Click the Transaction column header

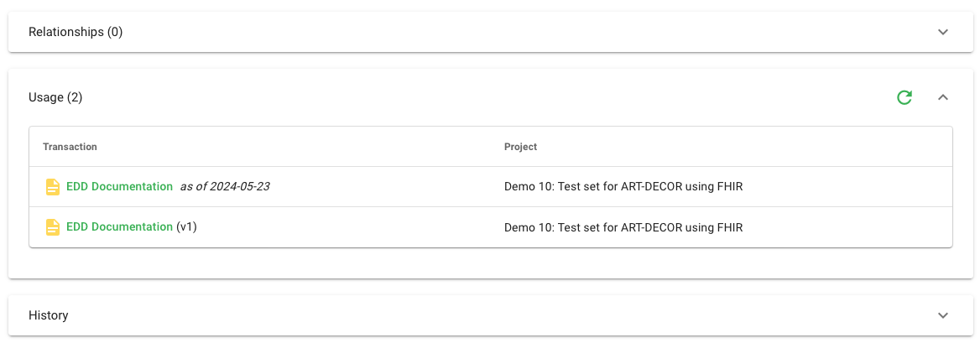[70, 147]
